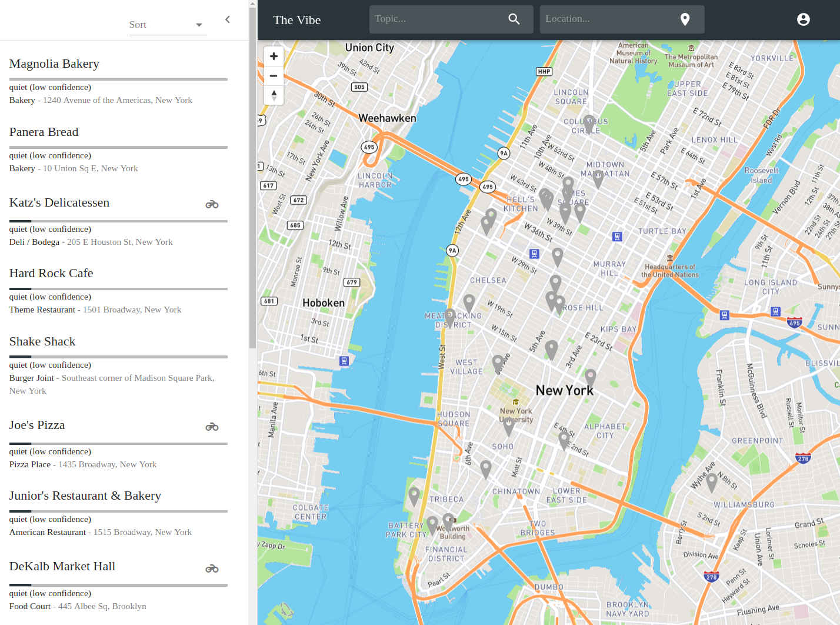The image size is (840, 625).
Task: Click the location pin icon in the Location field
Action: pyautogui.click(x=685, y=19)
